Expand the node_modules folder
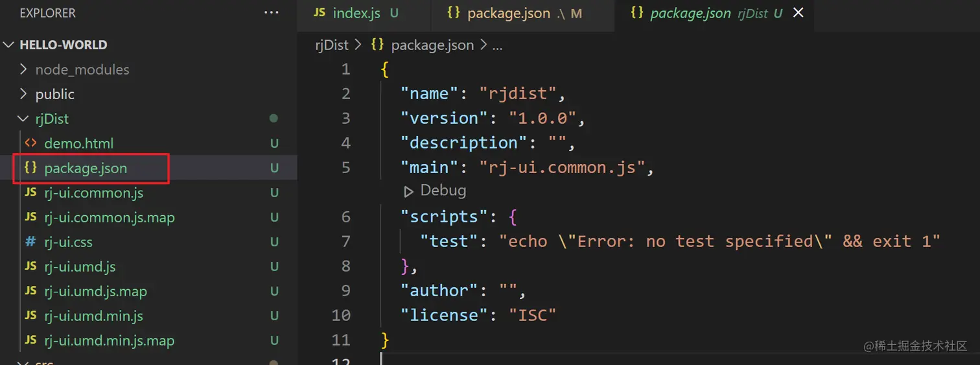Viewport: 980px width, 365px height. point(23,69)
